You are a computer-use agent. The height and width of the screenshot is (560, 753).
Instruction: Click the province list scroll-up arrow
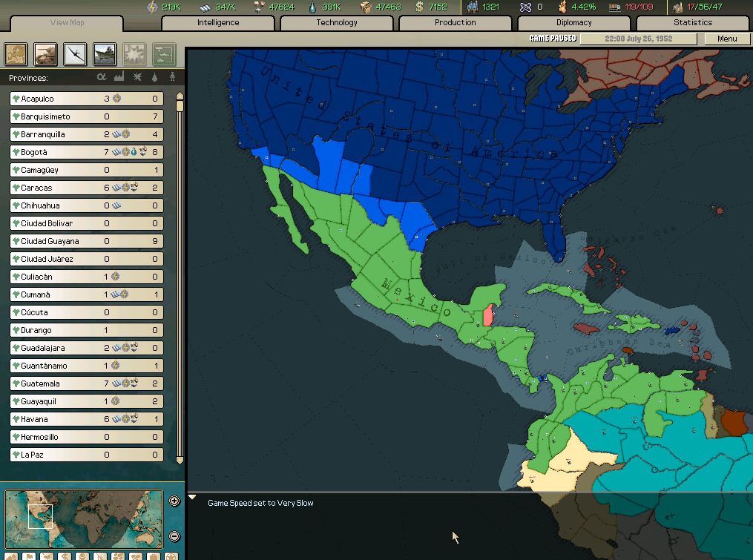click(x=180, y=95)
